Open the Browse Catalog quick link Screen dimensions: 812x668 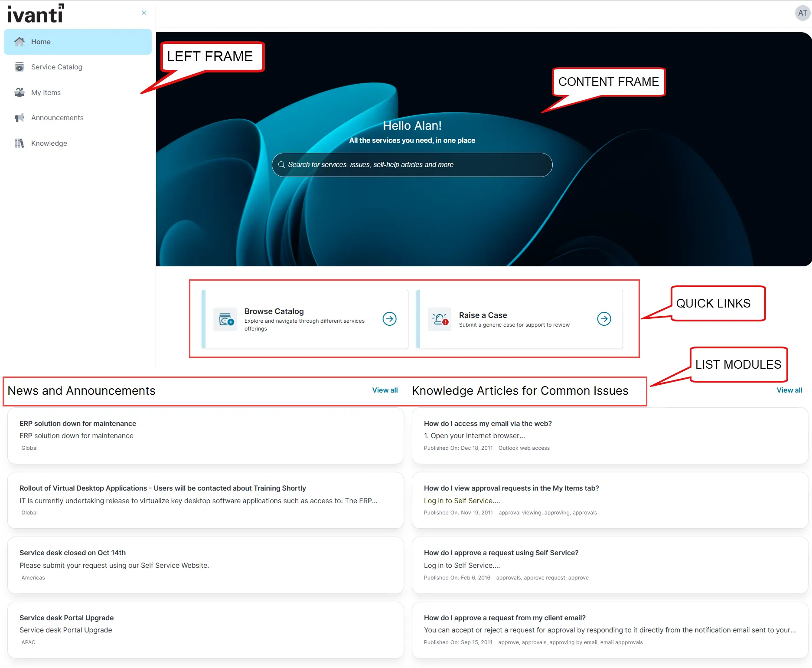(305, 319)
